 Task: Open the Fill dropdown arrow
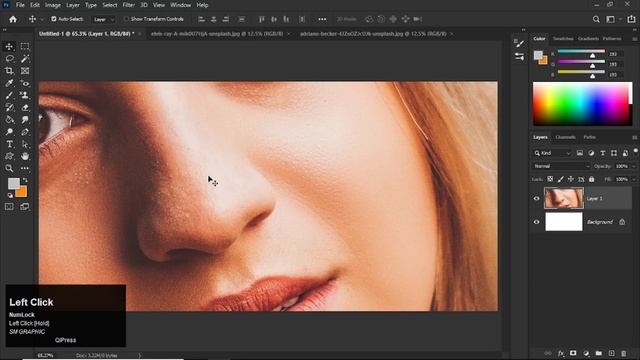pos(633,179)
